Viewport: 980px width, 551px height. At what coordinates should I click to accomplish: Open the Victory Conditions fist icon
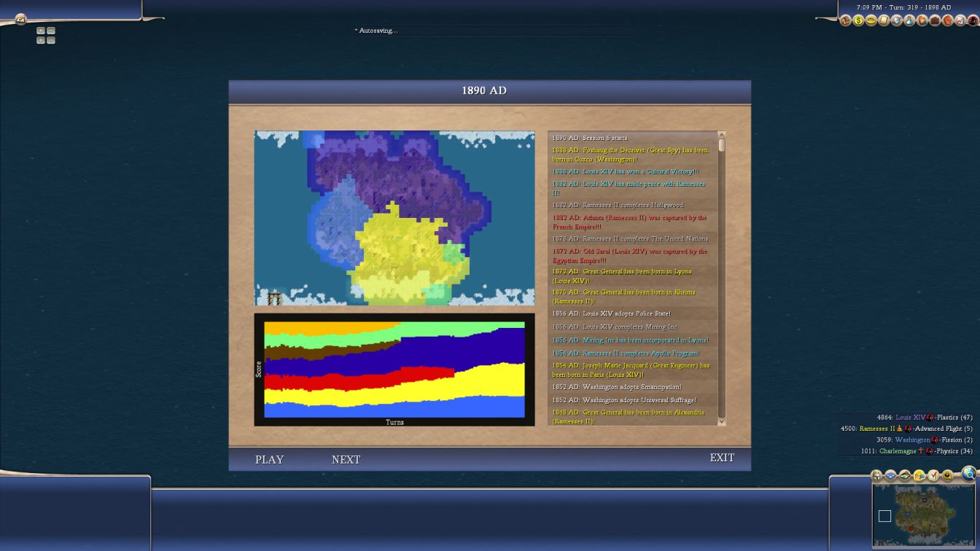pyautogui.click(x=948, y=20)
